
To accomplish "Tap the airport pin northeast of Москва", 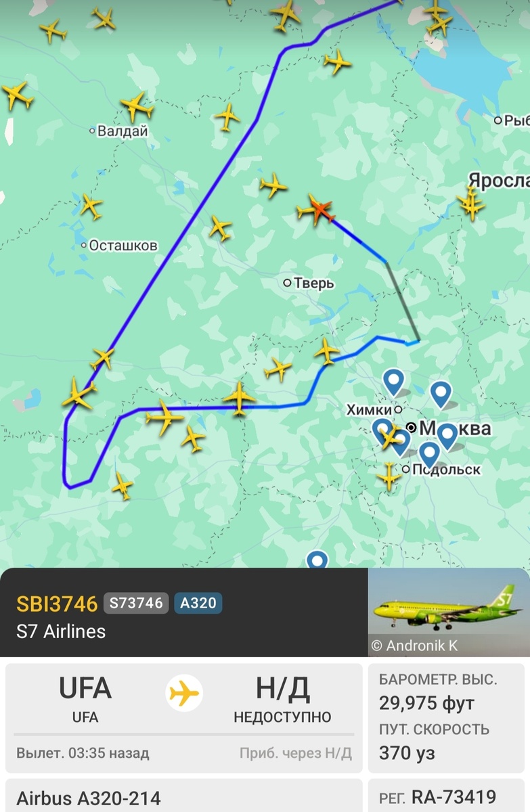I will (441, 394).
